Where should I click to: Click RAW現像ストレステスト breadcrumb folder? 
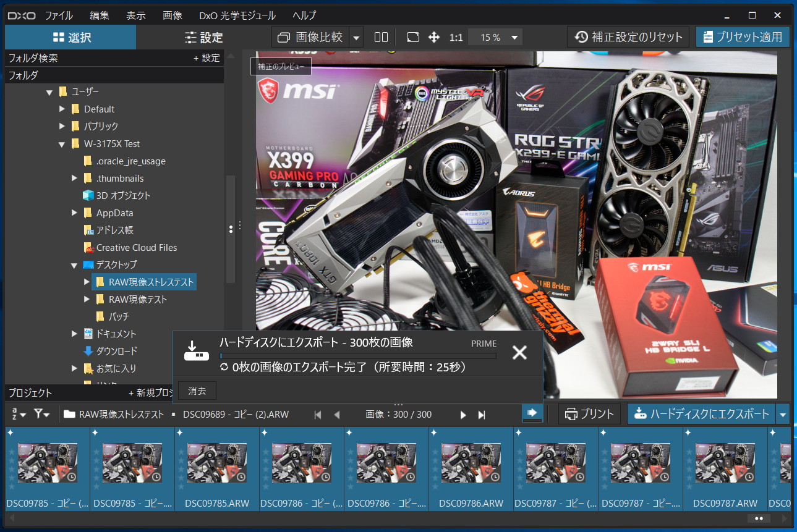[114, 415]
